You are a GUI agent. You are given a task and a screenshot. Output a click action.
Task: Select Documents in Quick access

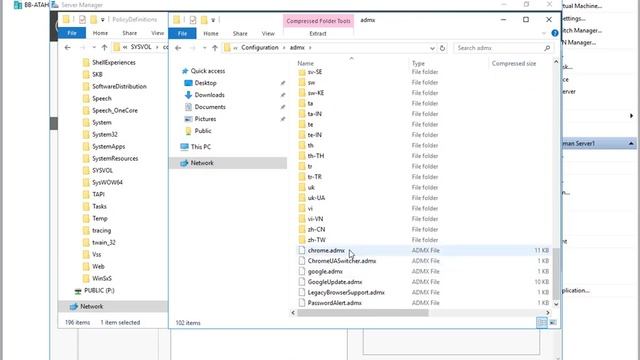coord(210,107)
